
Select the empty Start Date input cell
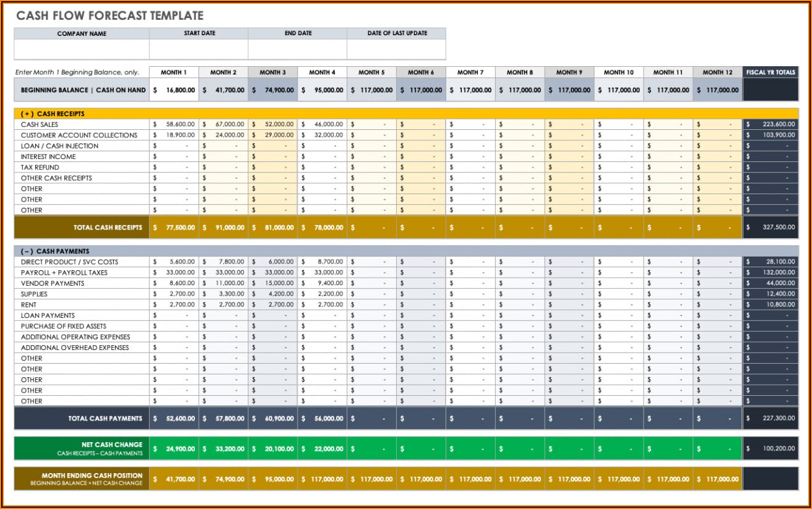point(199,49)
